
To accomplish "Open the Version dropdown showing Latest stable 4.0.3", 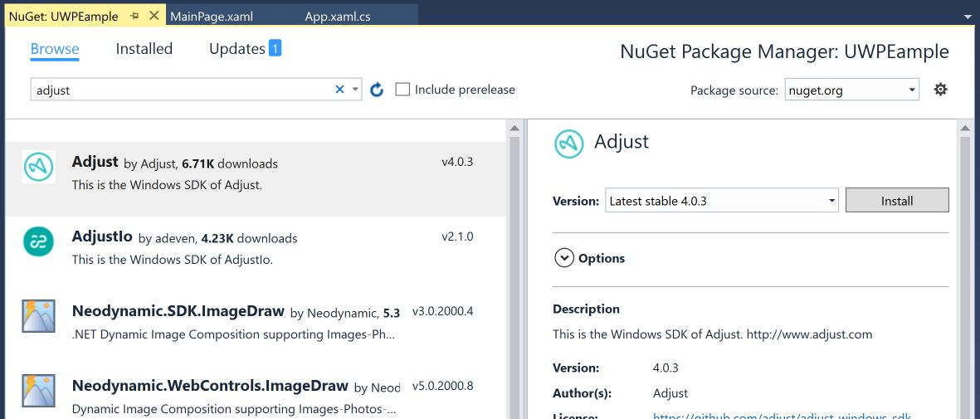I will coord(722,201).
